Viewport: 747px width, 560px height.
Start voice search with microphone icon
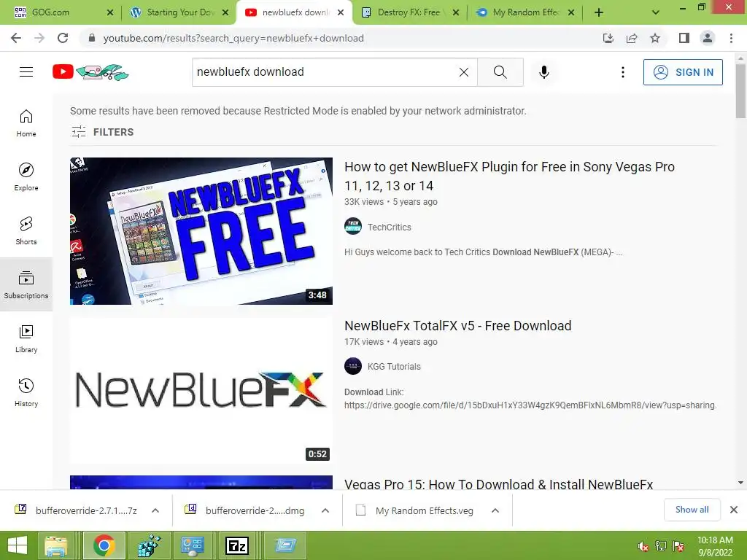coord(544,72)
